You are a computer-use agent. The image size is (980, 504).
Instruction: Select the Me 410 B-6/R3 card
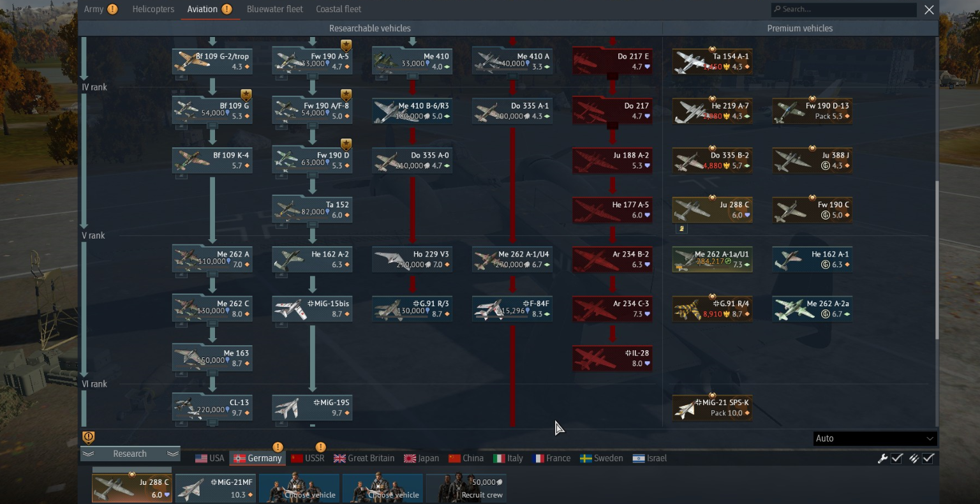pos(412,111)
